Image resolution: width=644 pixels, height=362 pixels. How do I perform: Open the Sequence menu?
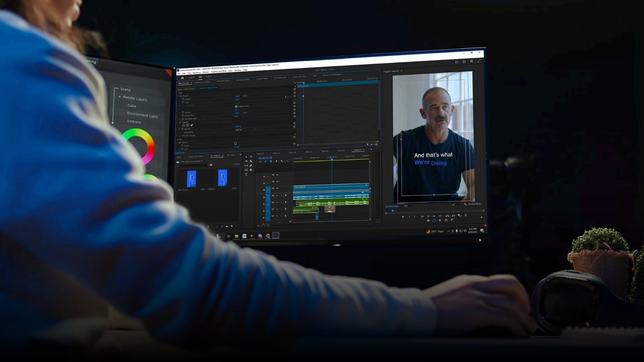click(x=196, y=73)
